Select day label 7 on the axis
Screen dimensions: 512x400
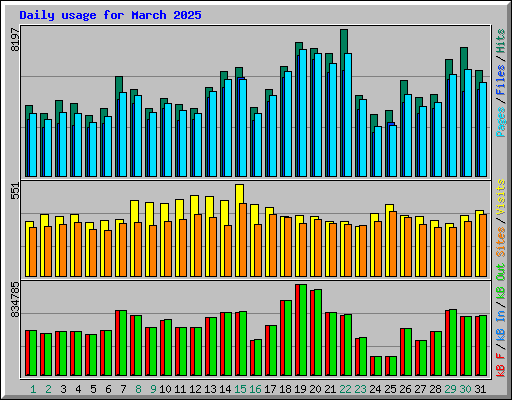[x=123, y=389]
